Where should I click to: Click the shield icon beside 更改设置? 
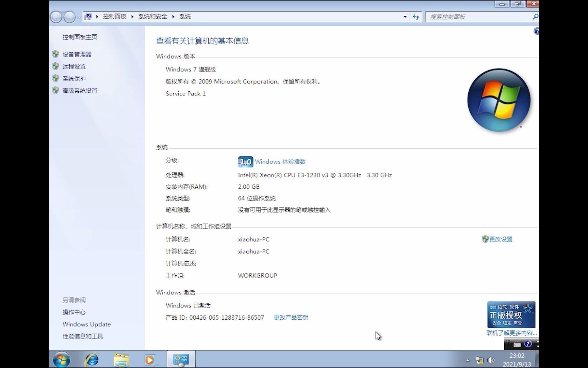(x=485, y=239)
